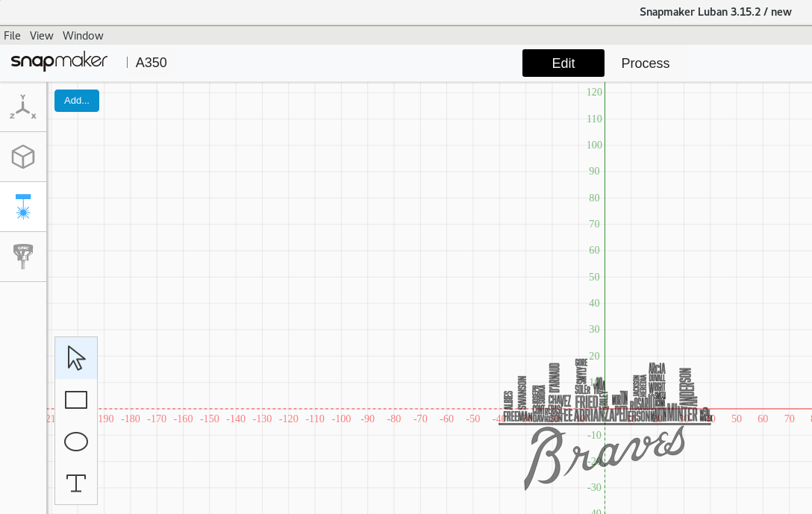Open the View menu
This screenshot has width=812, height=514.
[41, 35]
